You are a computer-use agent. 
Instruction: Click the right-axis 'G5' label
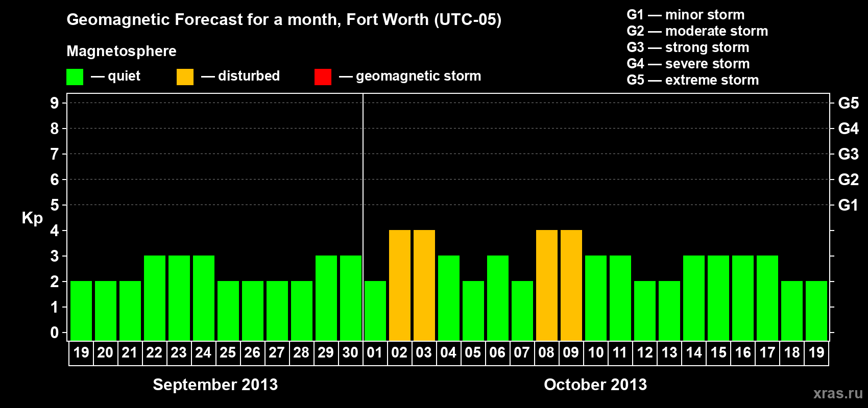[x=849, y=104]
